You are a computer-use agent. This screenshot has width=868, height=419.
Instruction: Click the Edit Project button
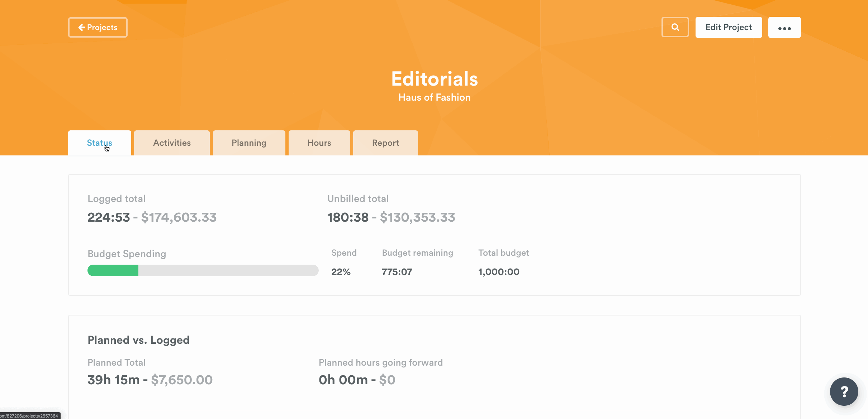pos(728,28)
